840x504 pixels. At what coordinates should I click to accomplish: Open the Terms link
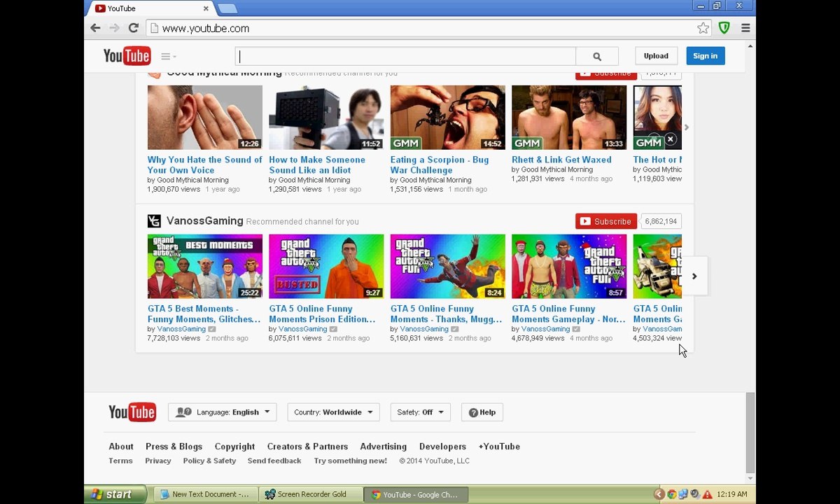120,461
